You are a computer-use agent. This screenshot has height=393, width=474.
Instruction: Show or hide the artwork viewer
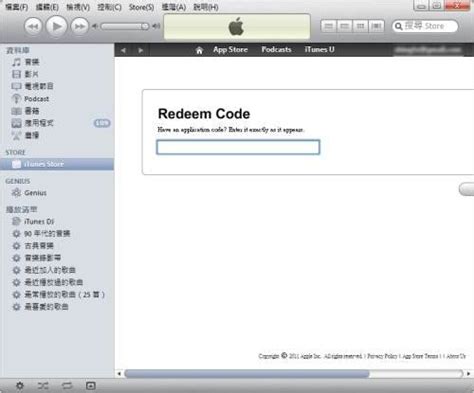coord(91,386)
